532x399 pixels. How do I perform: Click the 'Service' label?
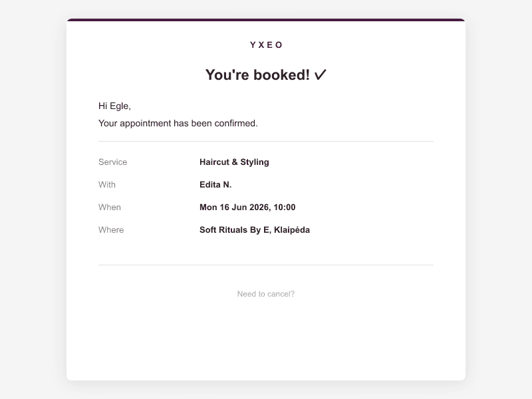click(112, 162)
